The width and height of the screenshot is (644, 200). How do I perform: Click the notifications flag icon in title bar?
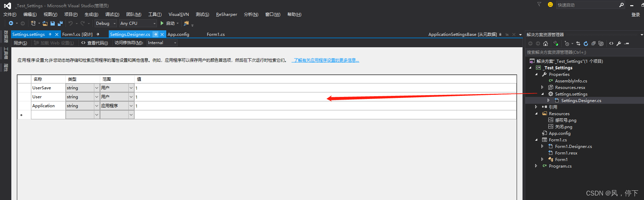pos(539,4)
